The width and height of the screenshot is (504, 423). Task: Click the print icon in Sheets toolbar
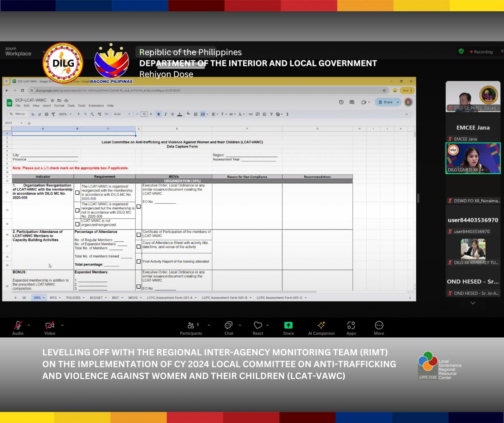coord(46,114)
